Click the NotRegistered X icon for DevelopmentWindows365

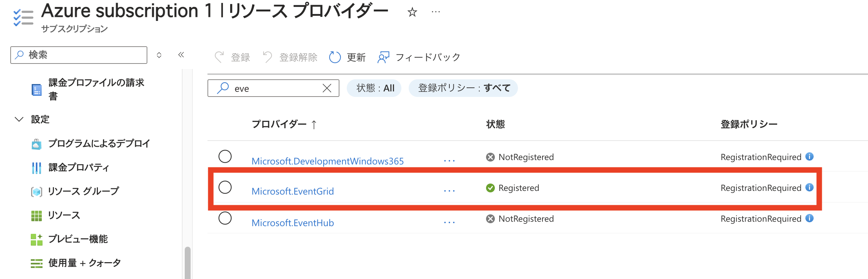point(490,157)
